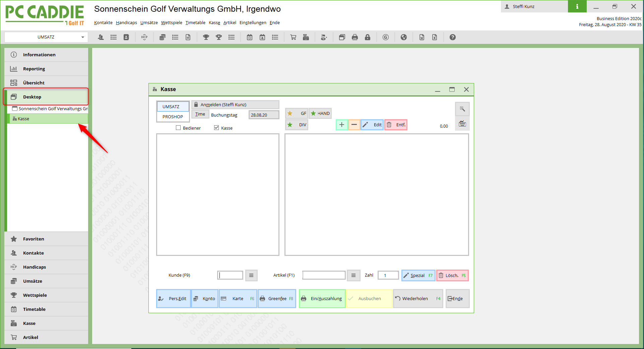Image resolution: width=644 pixels, height=349 pixels.
Task: Select UMSATZ in the Kasse list
Action: (173, 107)
